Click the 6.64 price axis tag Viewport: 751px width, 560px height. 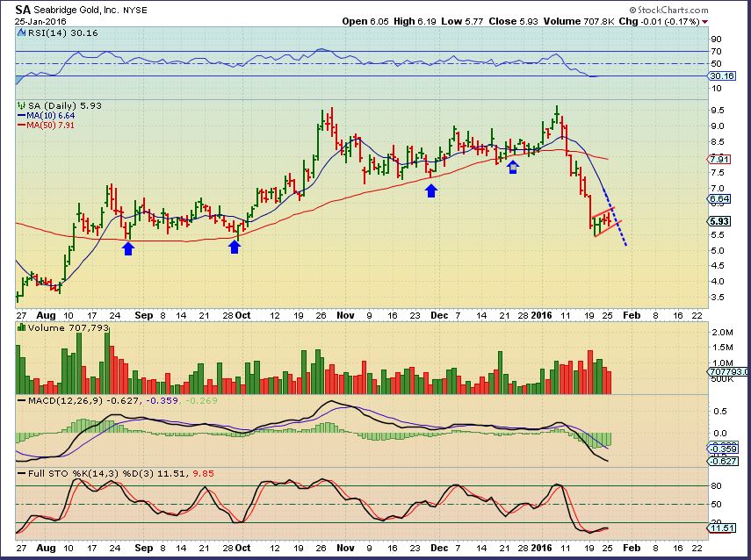pyautogui.click(x=719, y=198)
